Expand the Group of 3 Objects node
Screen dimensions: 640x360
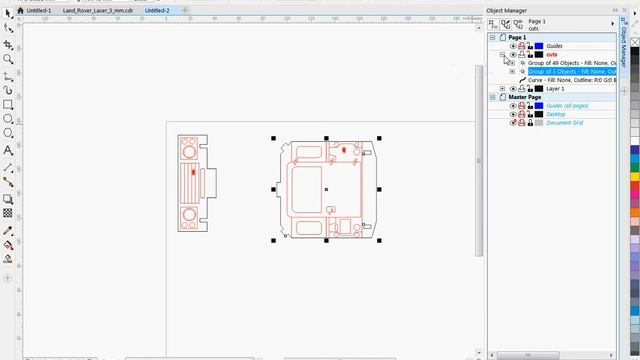(x=512, y=72)
